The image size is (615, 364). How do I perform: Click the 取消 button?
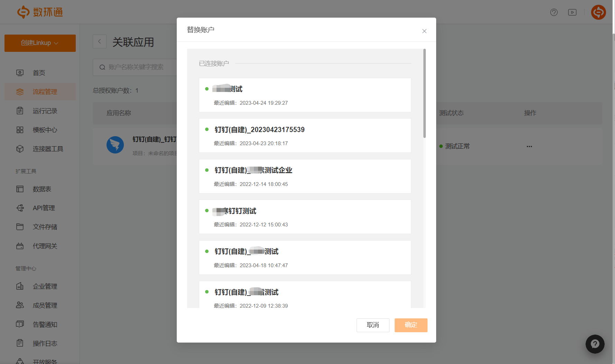pyautogui.click(x=373, y=325)
